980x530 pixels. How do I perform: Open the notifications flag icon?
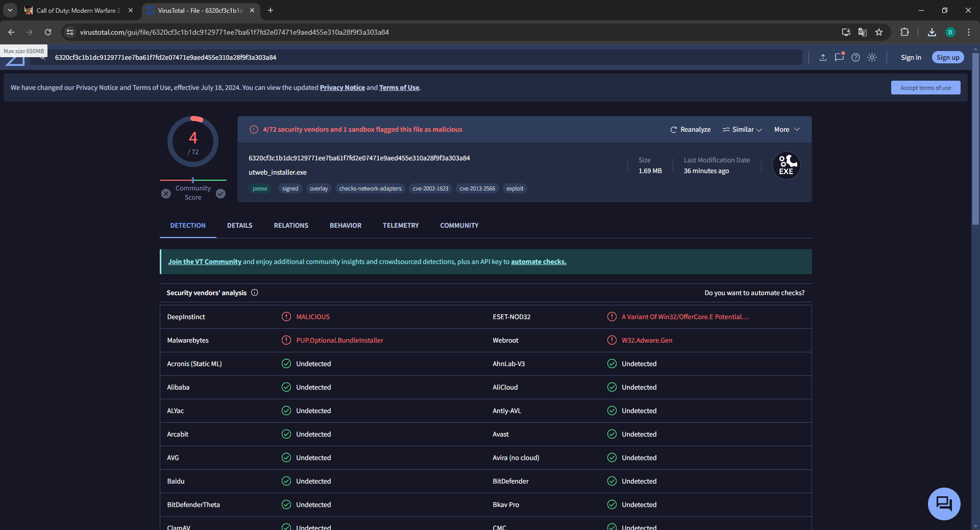[839, 57]
